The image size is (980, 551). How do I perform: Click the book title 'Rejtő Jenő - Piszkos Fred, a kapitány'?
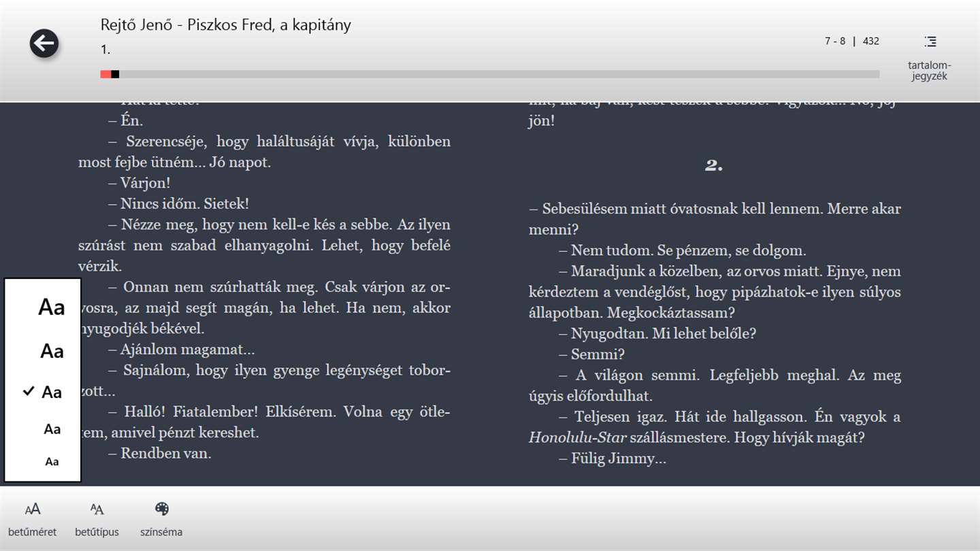pos(226,25)
